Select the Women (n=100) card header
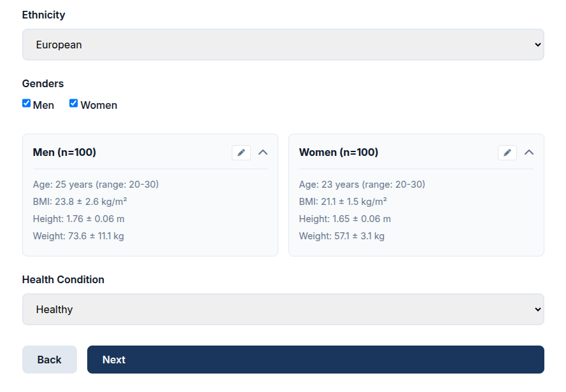The width and height of the screenshot is (566, 392). pos(338,152)
